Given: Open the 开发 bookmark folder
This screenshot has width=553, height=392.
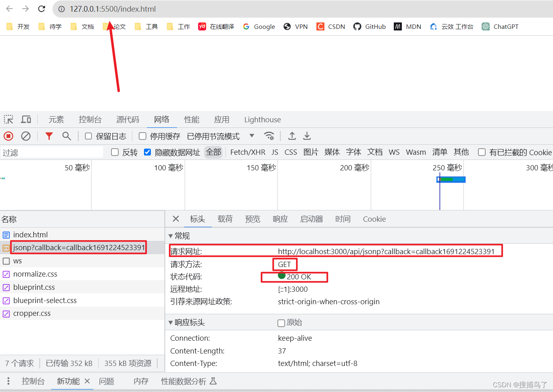Looking at the screenshot, I should click(18, 26).
